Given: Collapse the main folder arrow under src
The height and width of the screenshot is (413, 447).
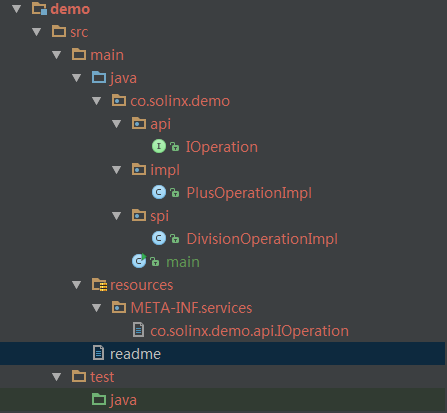Looking at the screenshot, I should pyautogui.click(x=56, y=55).
